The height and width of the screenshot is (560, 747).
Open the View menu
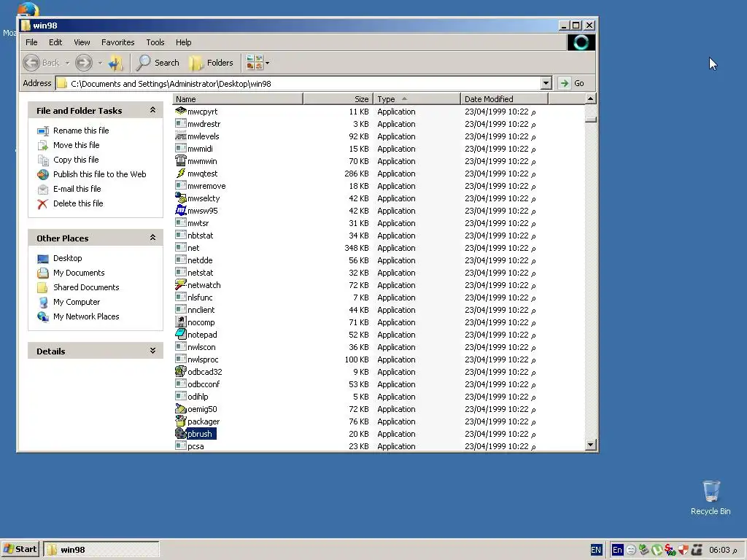tap(82, 42)
